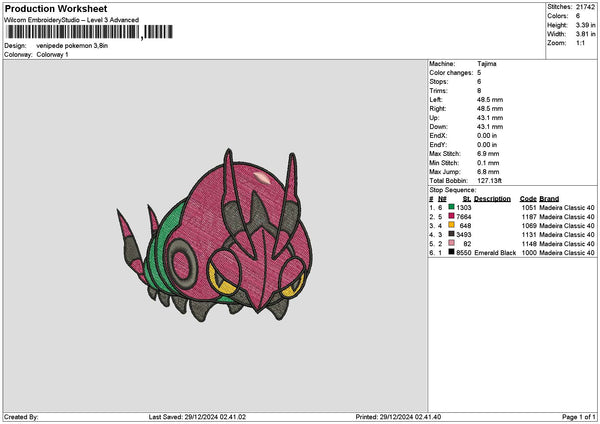Click design name venipede pokemon 3,8in
The height and width of the screenshot is (424, 600).
click(72, 46)
